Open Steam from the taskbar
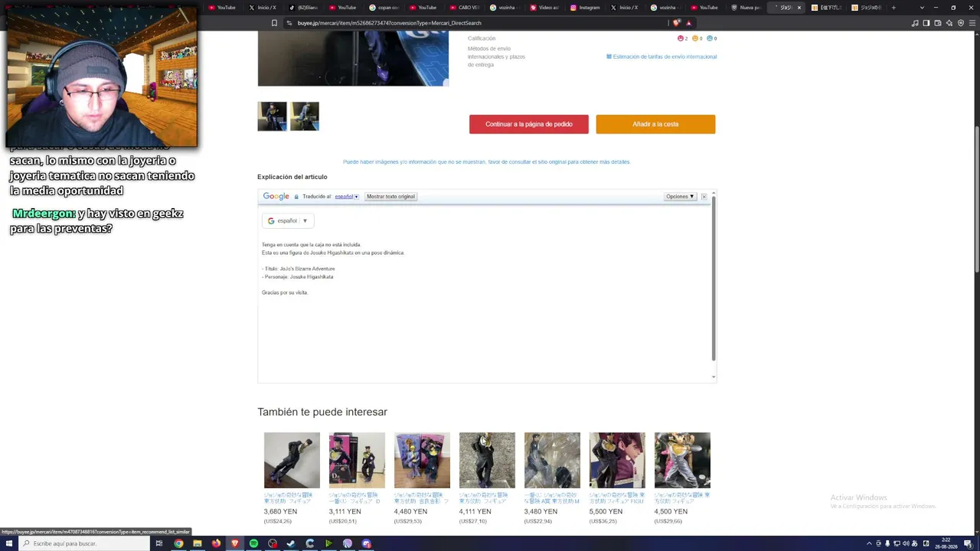Viewport: 980px width, 551px height. pyautogui.click(x=291, y=543)
